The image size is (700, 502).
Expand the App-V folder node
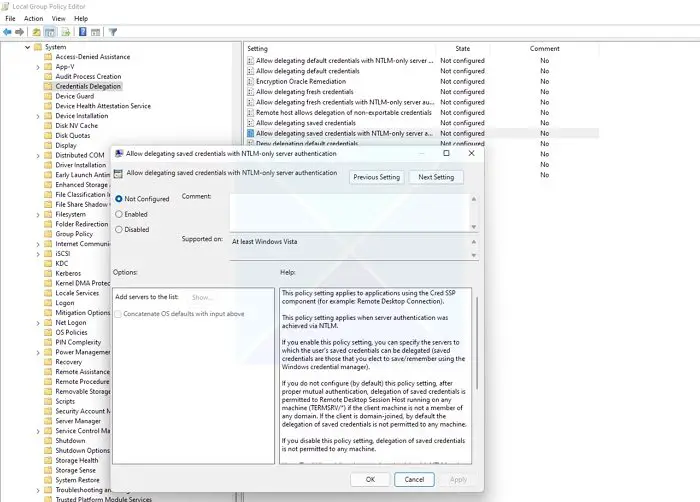point(38,67)
